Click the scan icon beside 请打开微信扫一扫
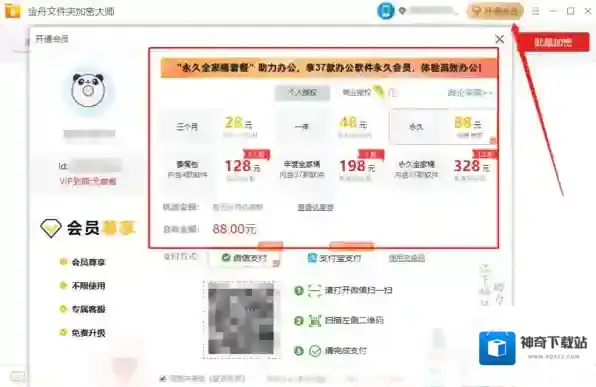The image size is (596, 387). coord(314,291)
